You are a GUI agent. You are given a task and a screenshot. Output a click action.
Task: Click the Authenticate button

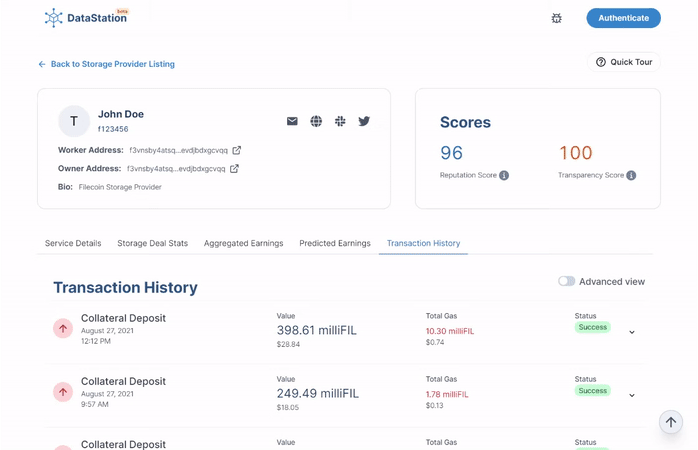point(623,18)
